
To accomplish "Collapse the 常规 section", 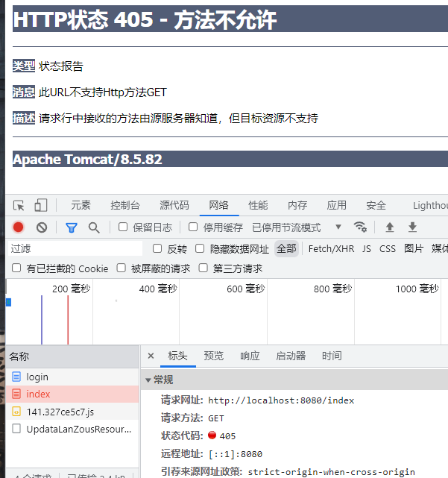I will tap(148, 380).
